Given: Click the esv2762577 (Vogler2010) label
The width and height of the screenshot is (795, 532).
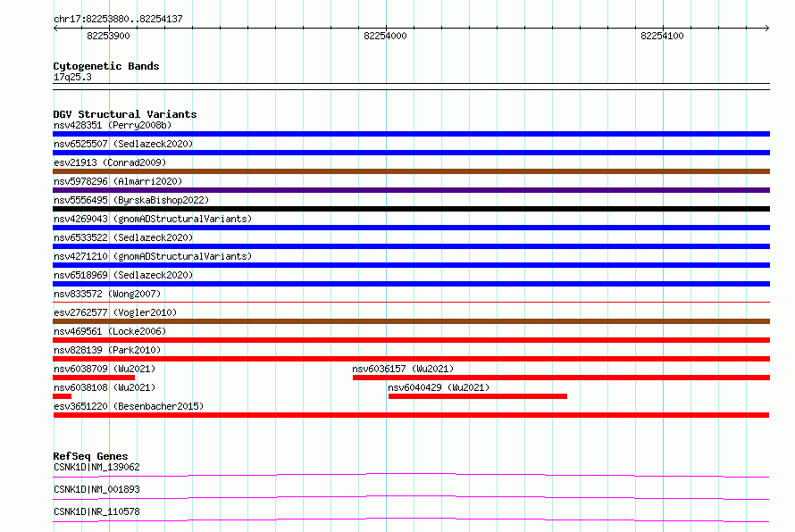Looking at the screenshot, I should point(115,312).
